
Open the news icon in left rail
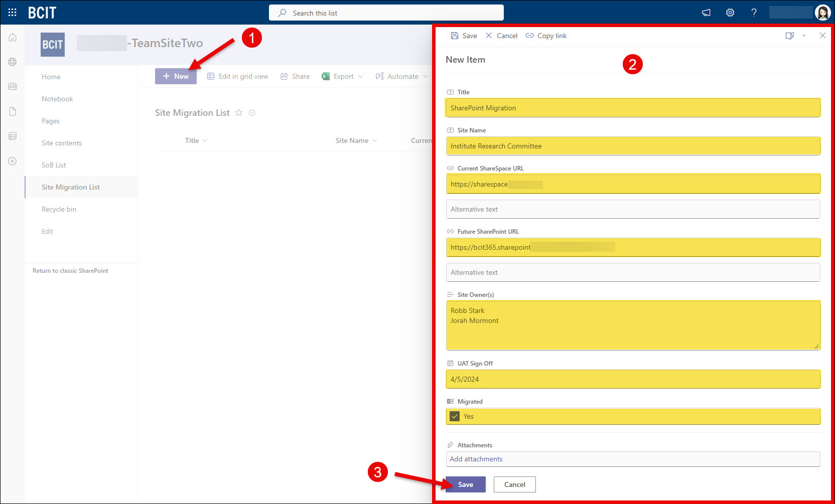(13, 86)
